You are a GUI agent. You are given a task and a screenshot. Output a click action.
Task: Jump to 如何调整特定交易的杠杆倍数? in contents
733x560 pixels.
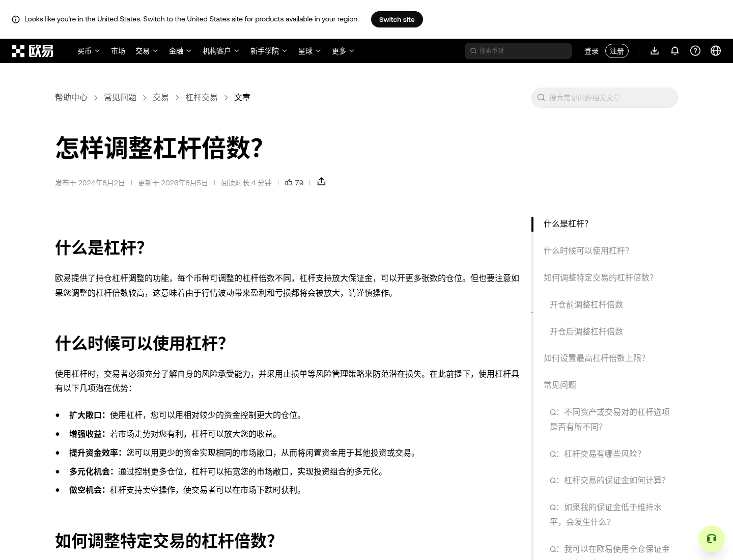[x=599, y=277]
